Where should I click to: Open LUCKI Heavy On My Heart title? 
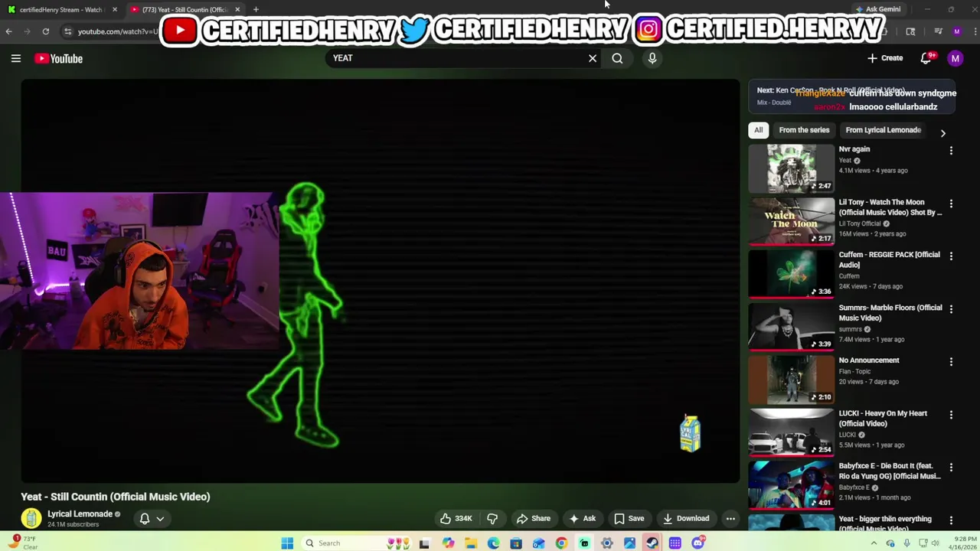tap(883, 419)
